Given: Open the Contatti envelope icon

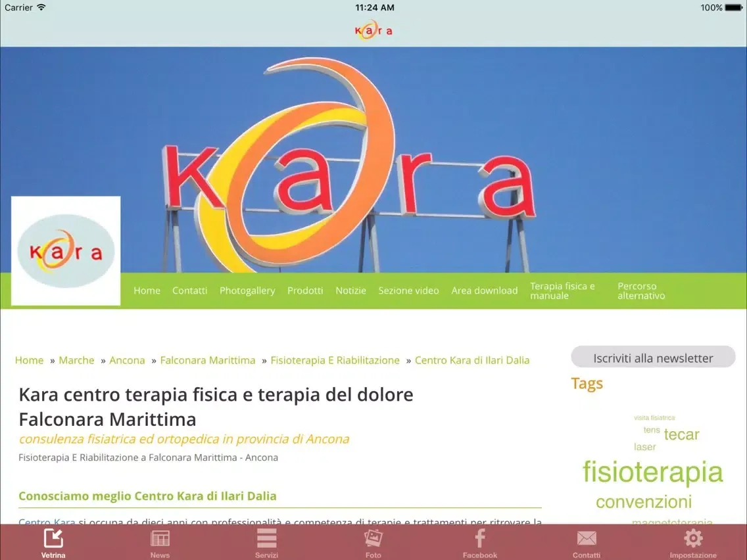Looking at the screenshot, I should (x=587, y=538).
